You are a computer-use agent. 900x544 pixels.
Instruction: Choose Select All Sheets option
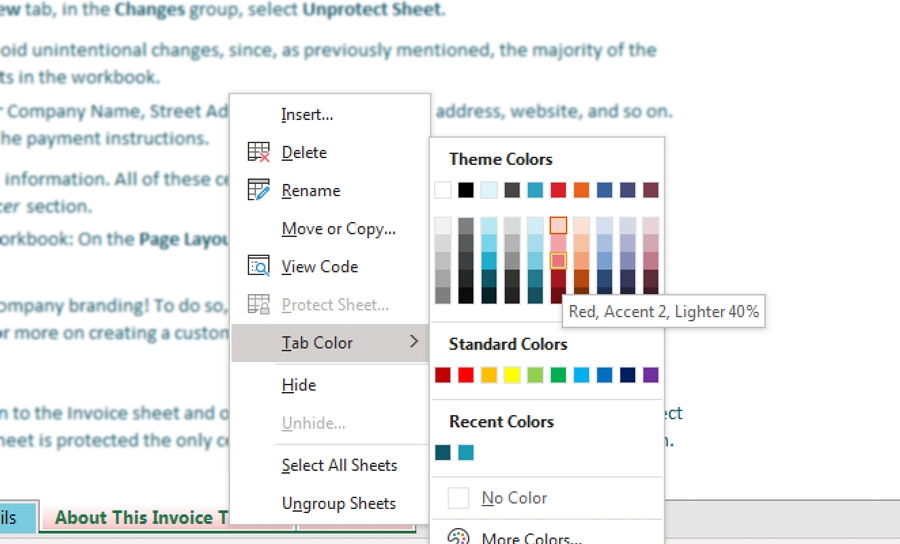(339, 465)
